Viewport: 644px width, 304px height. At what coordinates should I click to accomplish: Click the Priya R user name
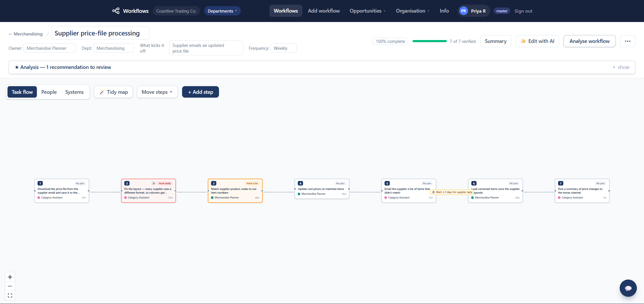[x=478, y=11]
